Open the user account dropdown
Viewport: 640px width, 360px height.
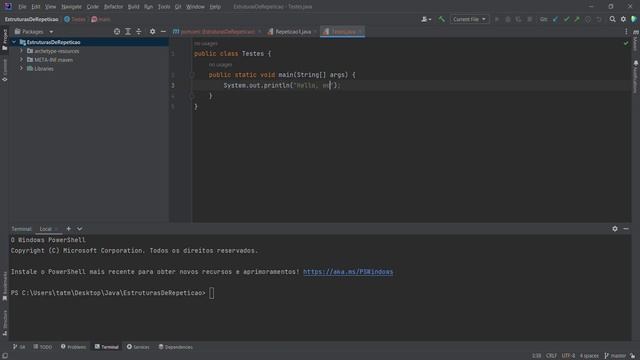pos(426,19)
